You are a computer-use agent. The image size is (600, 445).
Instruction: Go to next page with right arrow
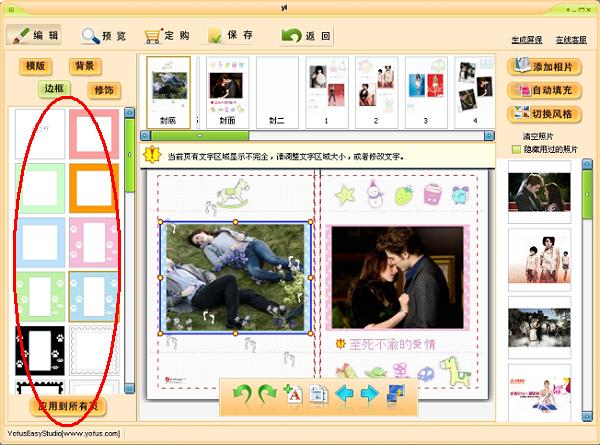tap(369, 394)
